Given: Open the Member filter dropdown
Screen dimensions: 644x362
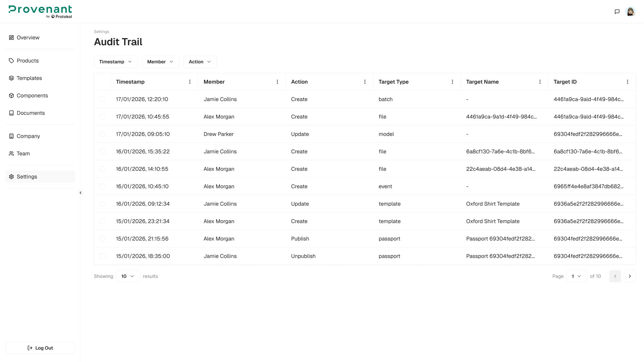Looking at the screenshot, I should 160,62.
